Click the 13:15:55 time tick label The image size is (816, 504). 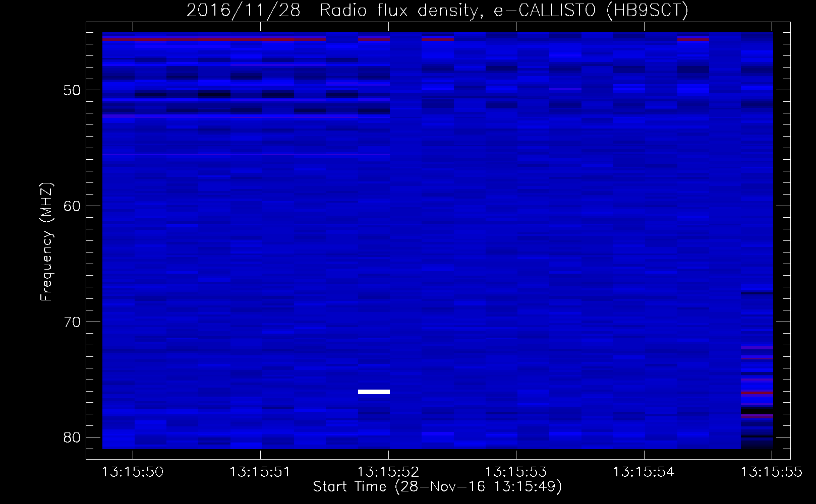pyautogui.click(x=771, y=472)
